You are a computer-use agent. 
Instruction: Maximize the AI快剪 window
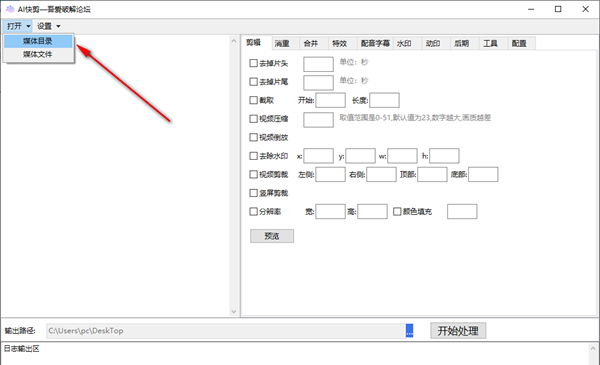pos(558,9)
